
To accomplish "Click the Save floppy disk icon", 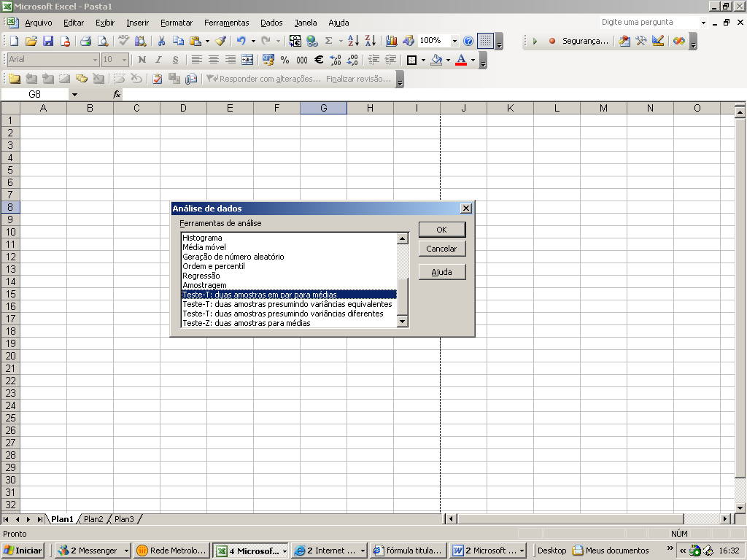I will click(48, 41).
